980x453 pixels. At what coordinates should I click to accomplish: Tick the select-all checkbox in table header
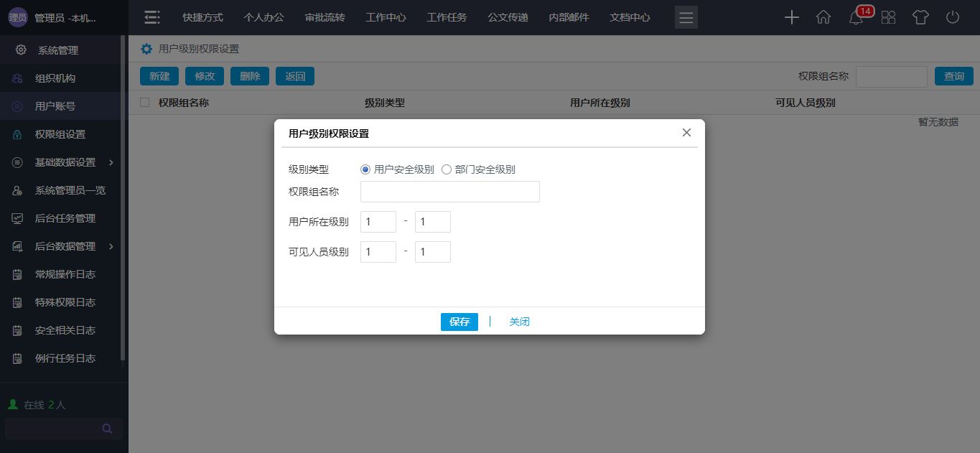click(145, 103)
